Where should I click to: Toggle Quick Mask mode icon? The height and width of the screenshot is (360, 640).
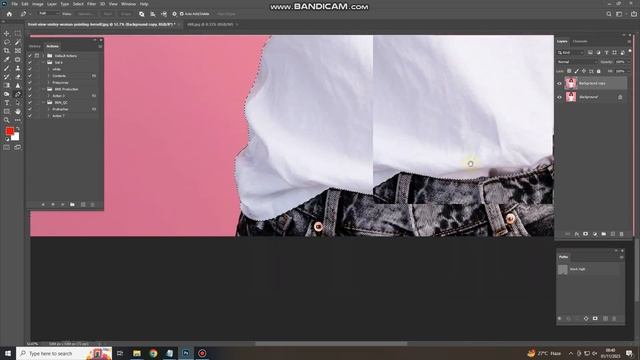(x=7, y=147)
